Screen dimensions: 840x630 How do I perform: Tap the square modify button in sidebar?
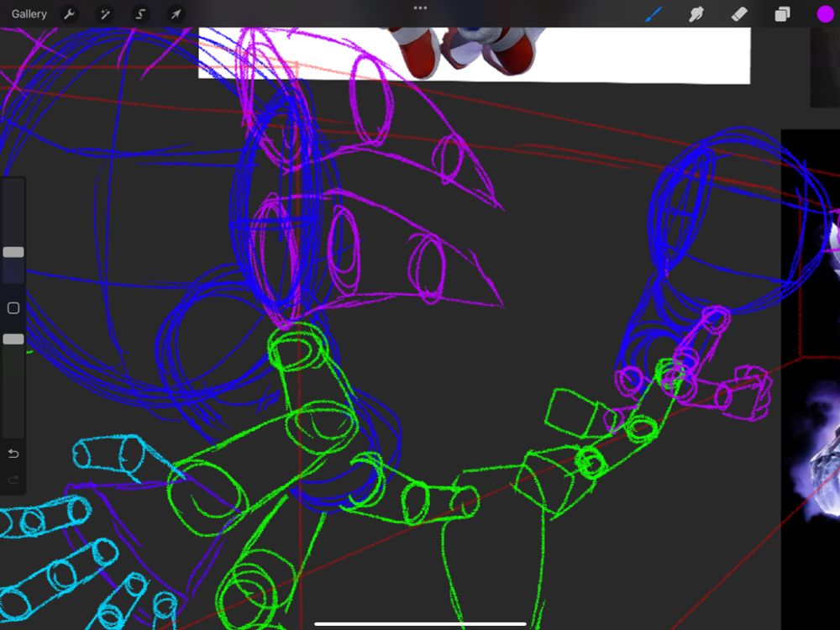(13, 308)
